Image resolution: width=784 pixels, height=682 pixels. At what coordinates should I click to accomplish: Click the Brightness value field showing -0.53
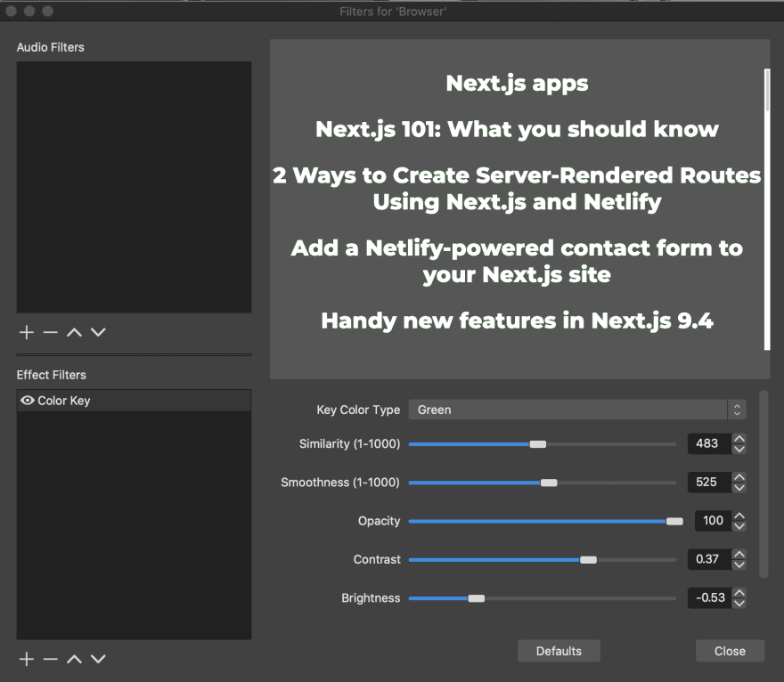pos(709,597)
